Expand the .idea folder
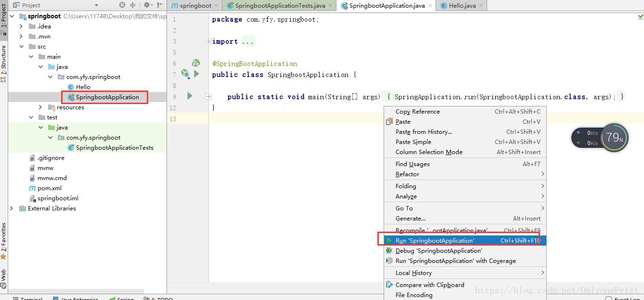 coord(21,26)
